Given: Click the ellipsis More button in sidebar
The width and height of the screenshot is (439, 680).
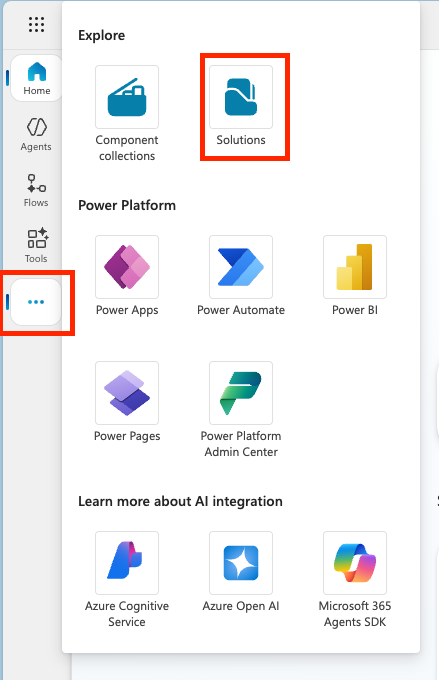Looking at the screenshot, I should (x=36, y=302).
